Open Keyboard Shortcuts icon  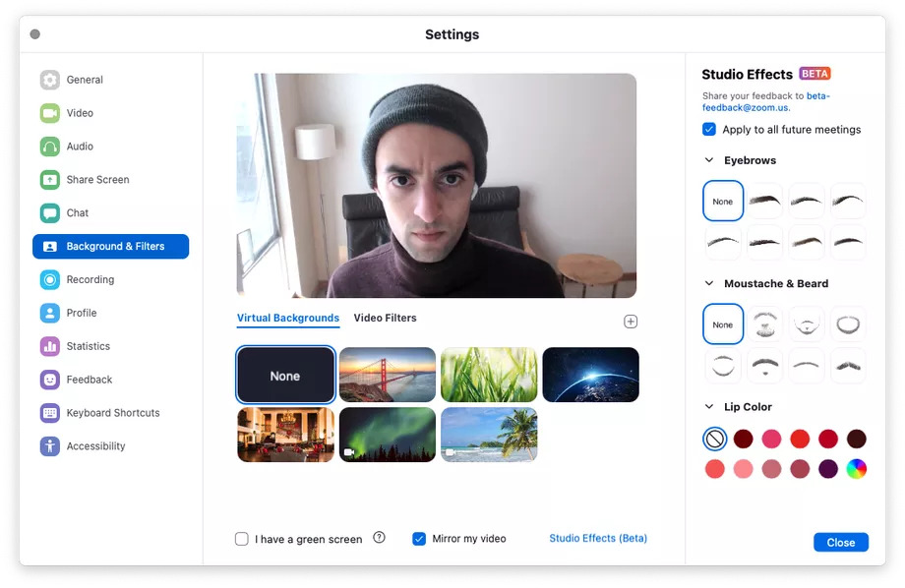[x=49, y=413]
